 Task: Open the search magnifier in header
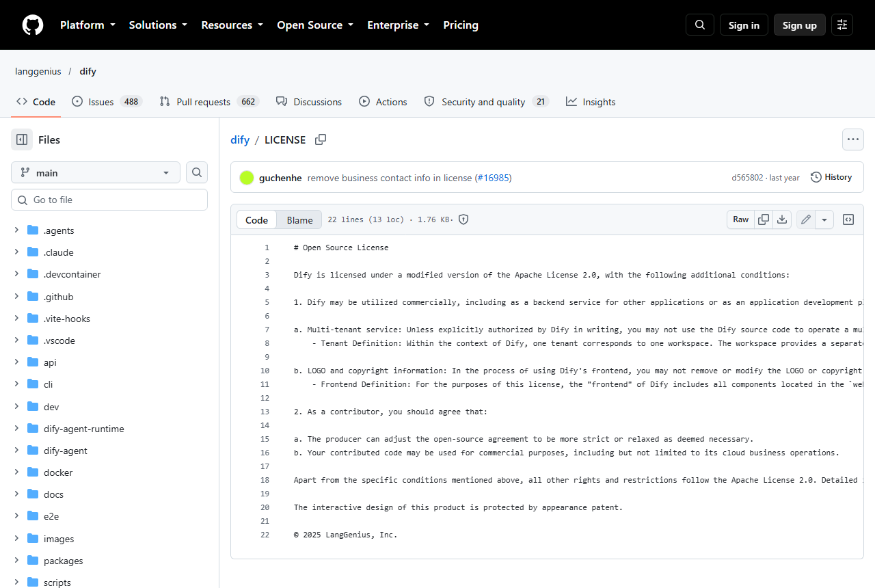(700, 25)
